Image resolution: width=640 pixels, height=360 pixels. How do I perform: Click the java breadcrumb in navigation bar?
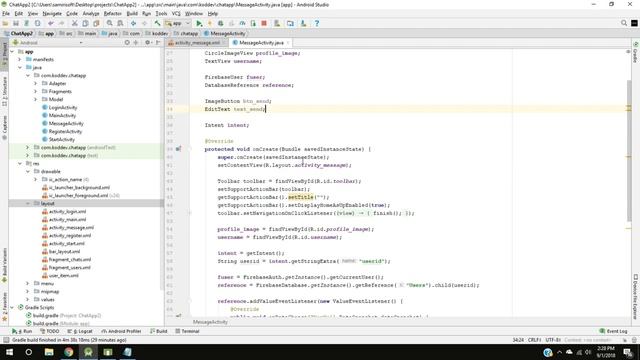[110, 33]
